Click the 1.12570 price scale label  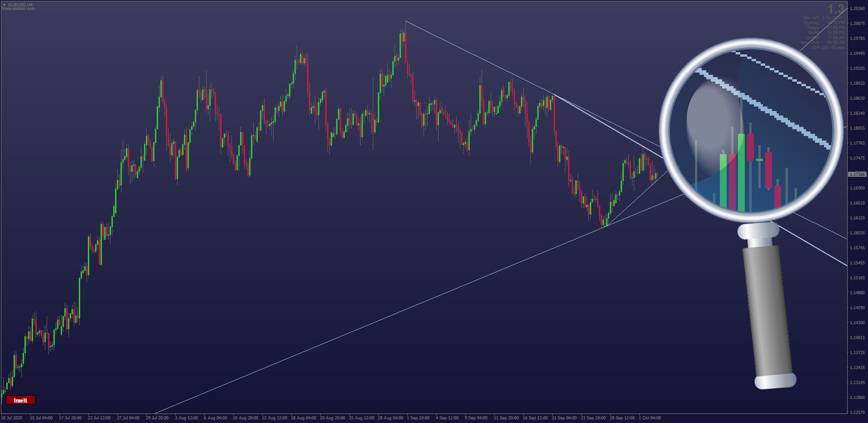click(x=857, y=413)
